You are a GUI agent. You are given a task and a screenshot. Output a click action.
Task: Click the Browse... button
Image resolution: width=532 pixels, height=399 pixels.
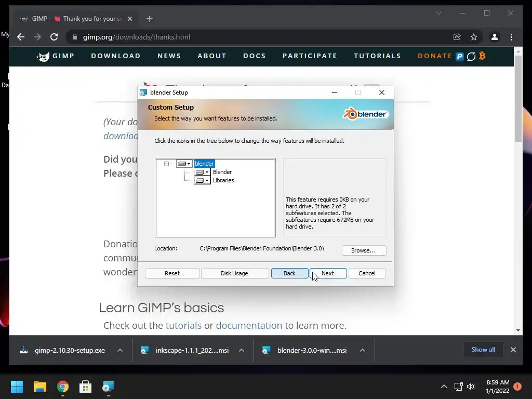tap(364, 250)
